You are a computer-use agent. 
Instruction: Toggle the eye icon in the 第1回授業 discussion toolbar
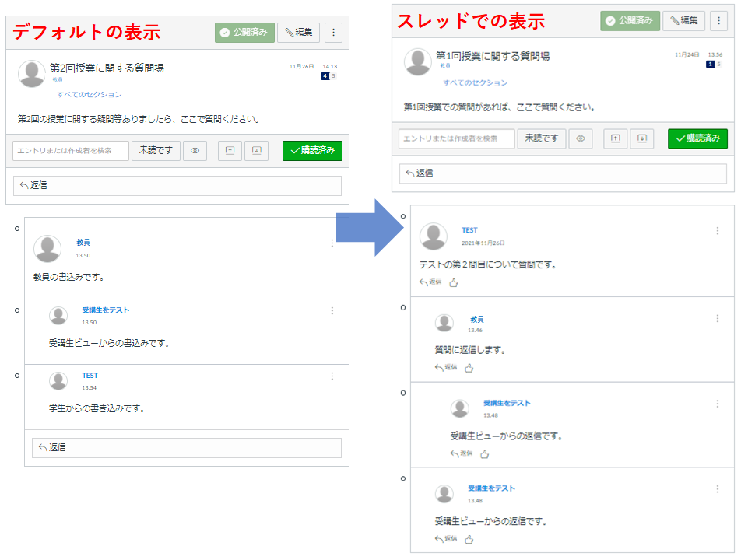tap(581, 138)
